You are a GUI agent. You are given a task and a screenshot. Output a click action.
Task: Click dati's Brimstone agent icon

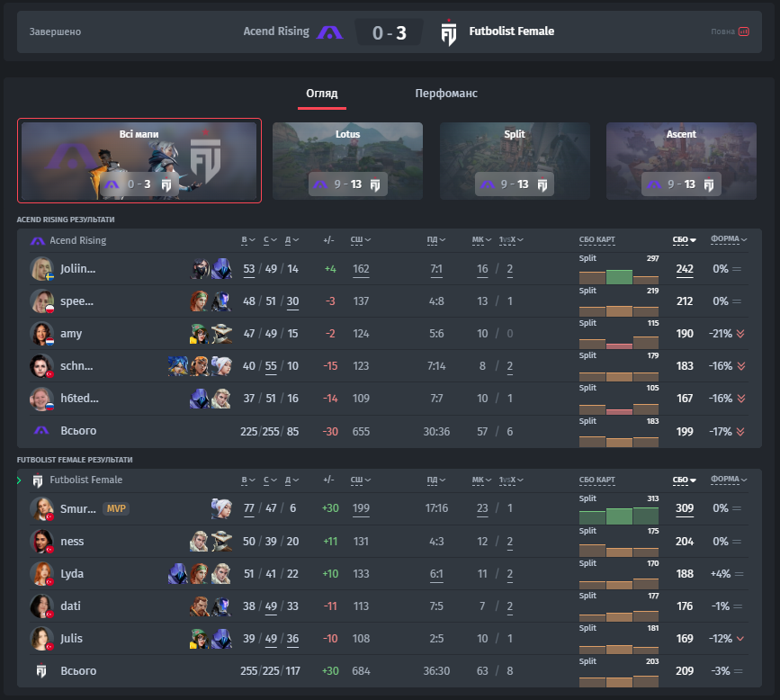[x=200, y=606]
